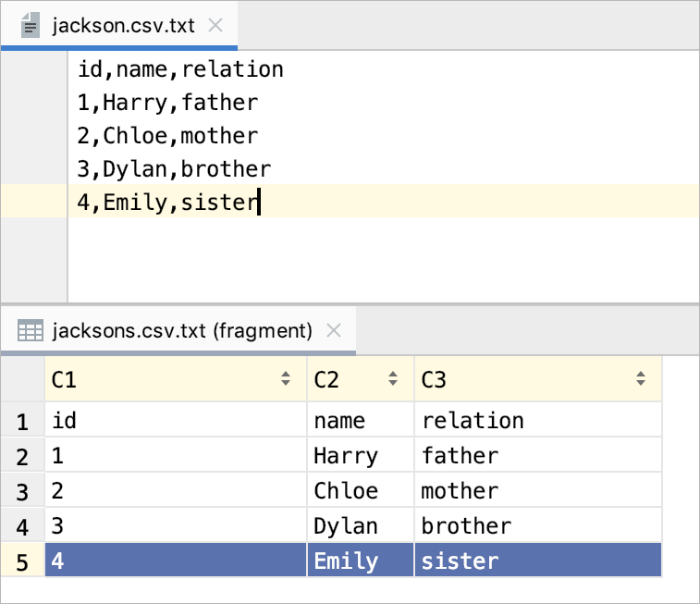Click the sort arrows in the C1 column
Viewport: 700px width, 604px height.
285,379
